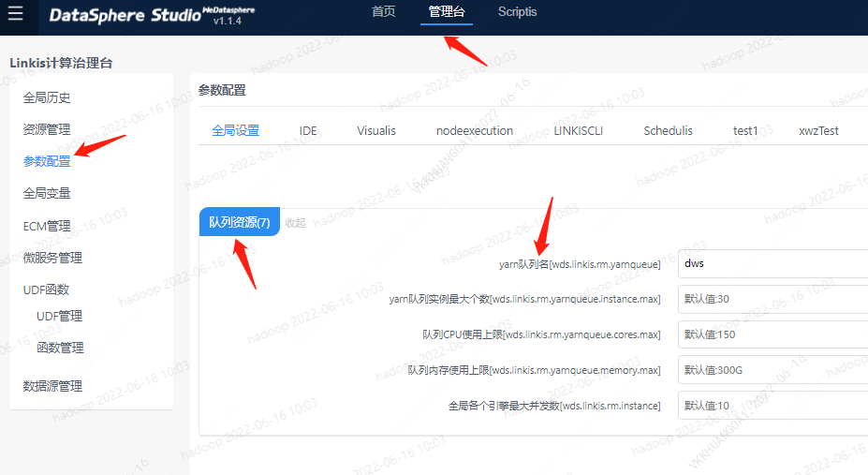Expand the UDF函数 sidebar group

(x=47, y=289)
